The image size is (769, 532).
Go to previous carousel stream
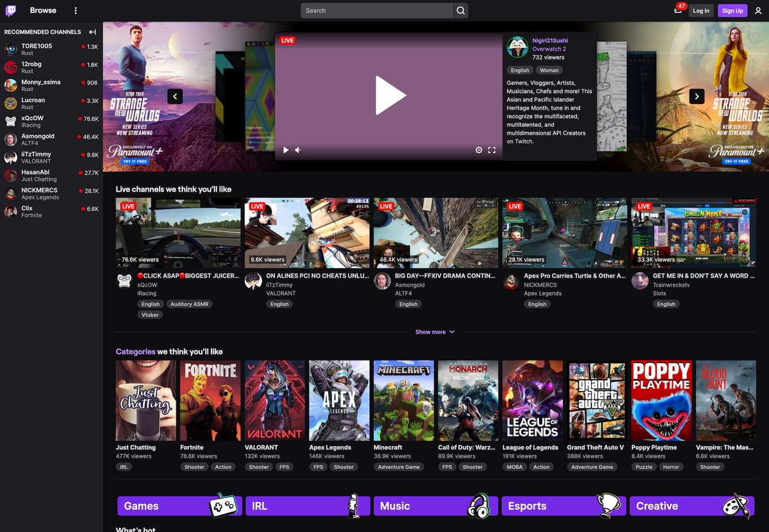[x=175, y=96]
